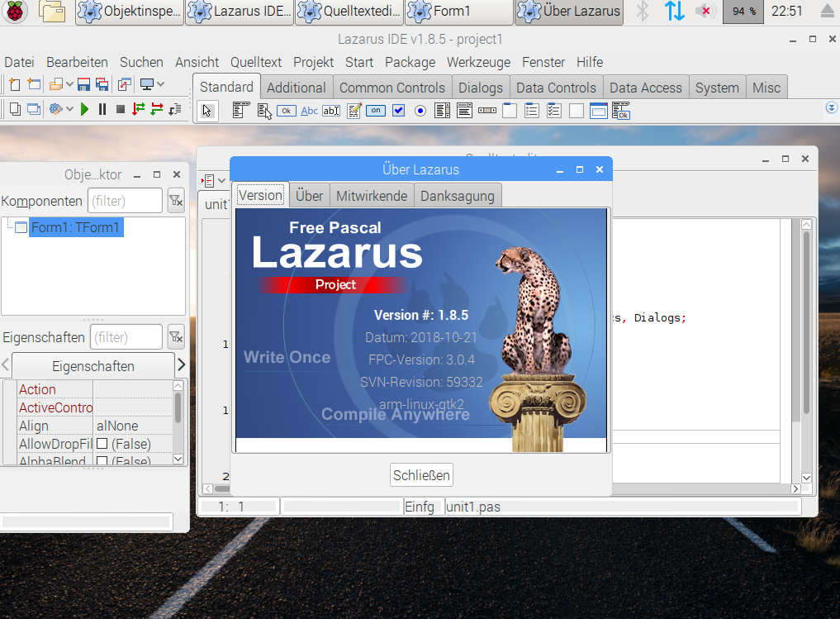Close the About dialog with Schließen

[x=421, y=475]
